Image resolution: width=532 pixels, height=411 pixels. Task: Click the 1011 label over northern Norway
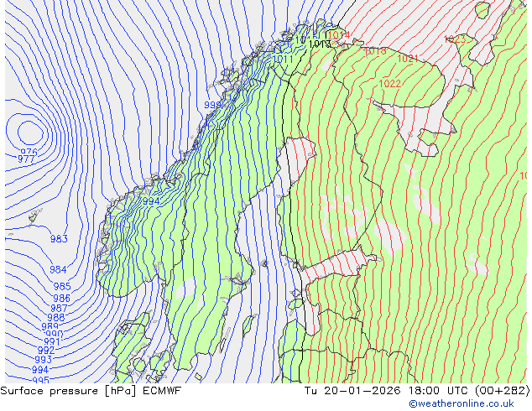pyautogui.click(x=283, y=59)
